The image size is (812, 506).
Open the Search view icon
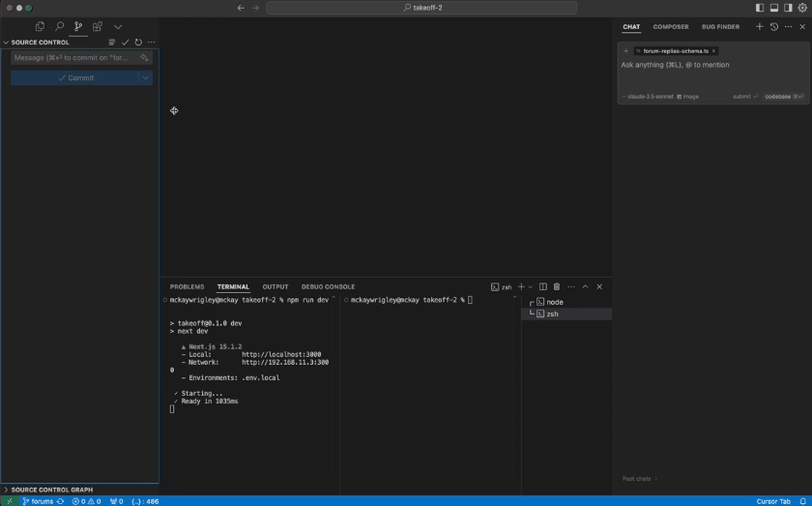60,26
